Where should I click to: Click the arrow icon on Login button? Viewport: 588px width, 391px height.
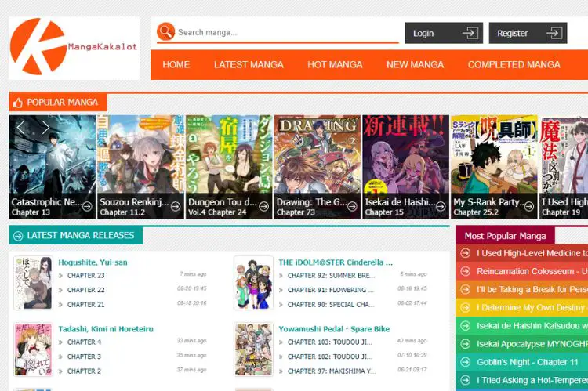point(470,33)
